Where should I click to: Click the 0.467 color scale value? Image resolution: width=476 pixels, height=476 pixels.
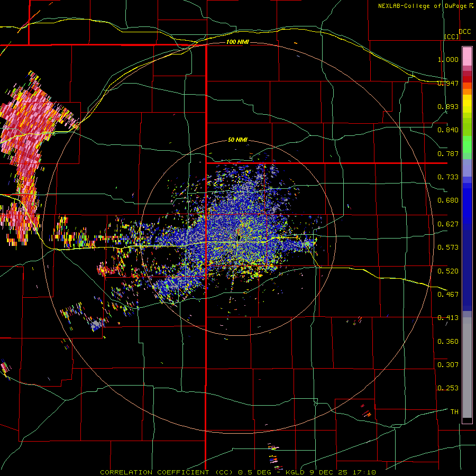click(448, 295)
